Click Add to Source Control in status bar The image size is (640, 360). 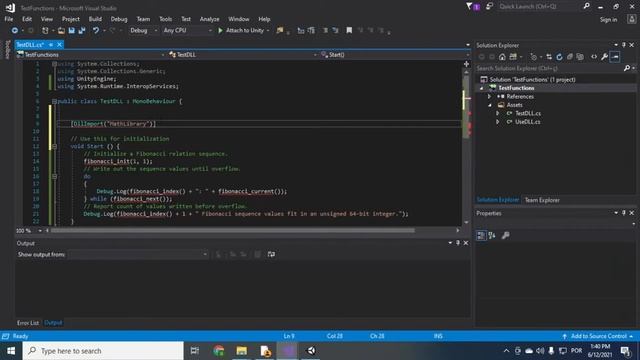click(598, 336)
